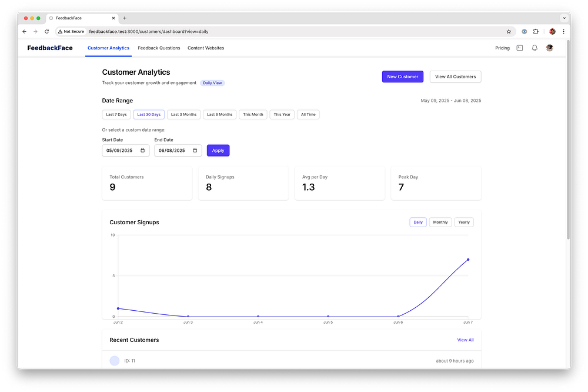Click View All in Recent Customers

click(465, 340)
